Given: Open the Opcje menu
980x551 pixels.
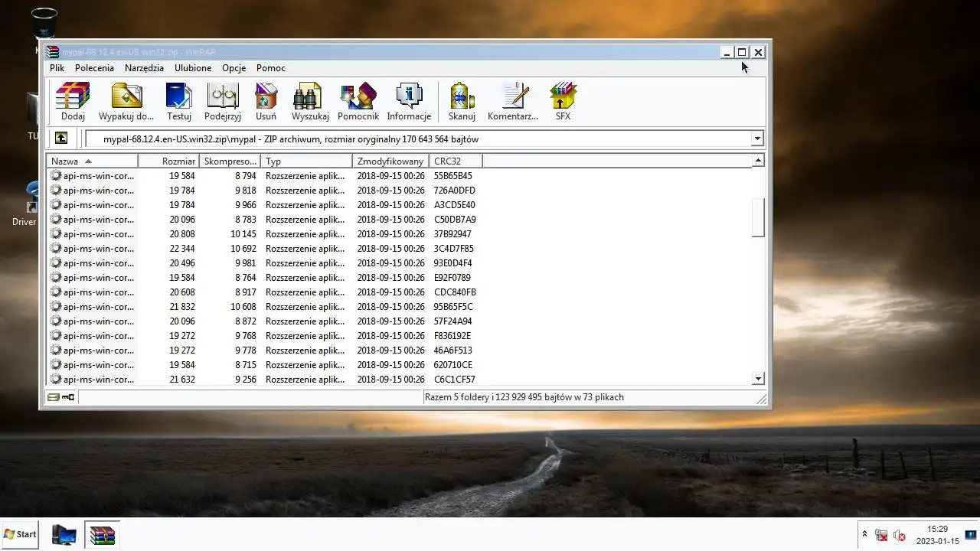Looking at the screenshot, I should tap(234, 68).
